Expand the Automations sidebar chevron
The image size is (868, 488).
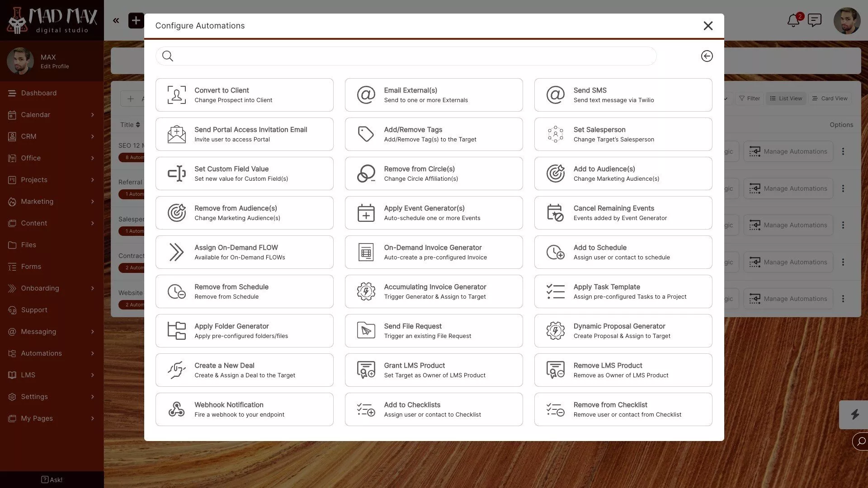pyautogui.click(x=92, y=353)
